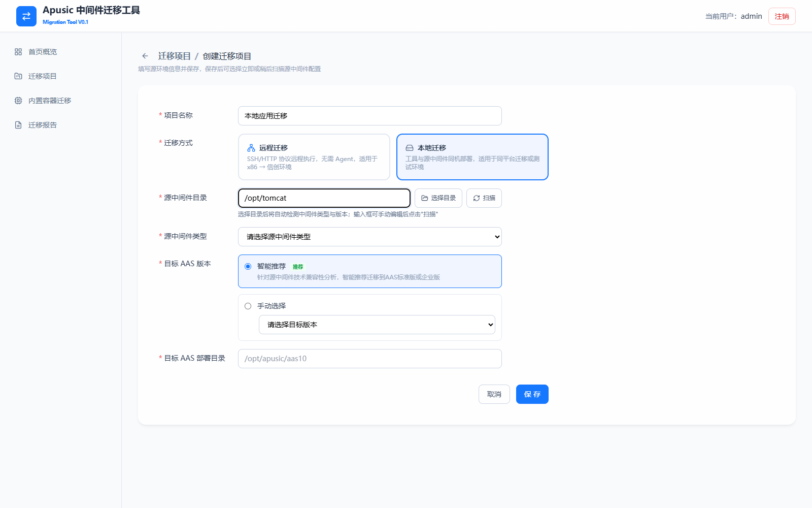Viewport: 812px width, 508px height.
Task: Click the drive icon on 本地迁移 card
Action: click(410, 148)
